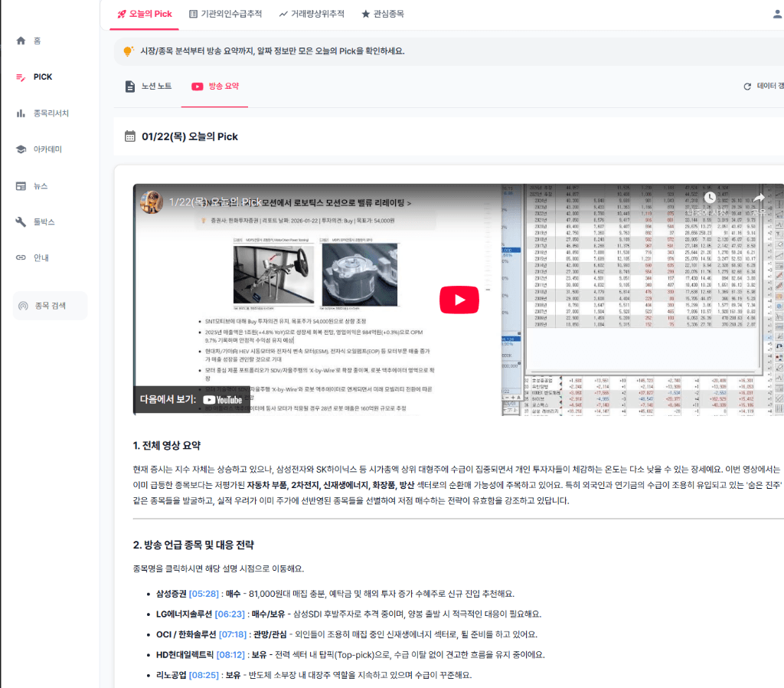Switch to 관심종목 tab
The height and width of the screenshot is (688, 784).
coord(383,14)
